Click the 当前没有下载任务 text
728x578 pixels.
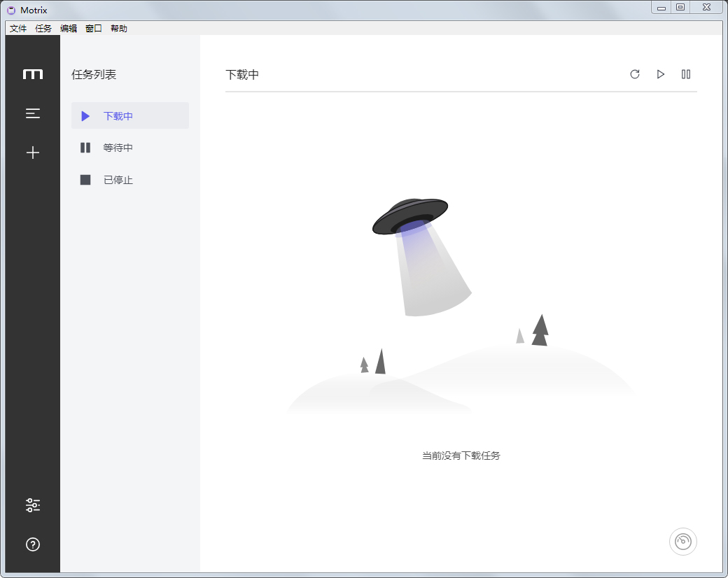point(461,456)
